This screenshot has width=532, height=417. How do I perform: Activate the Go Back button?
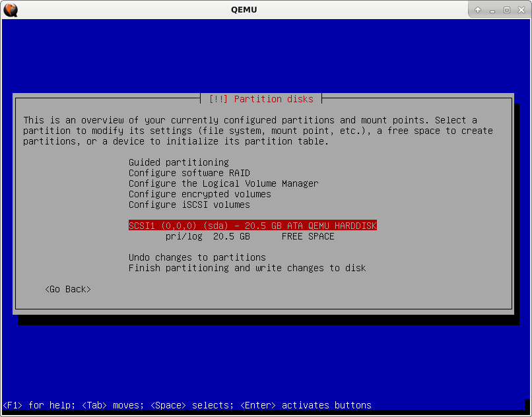coord(68,289)
